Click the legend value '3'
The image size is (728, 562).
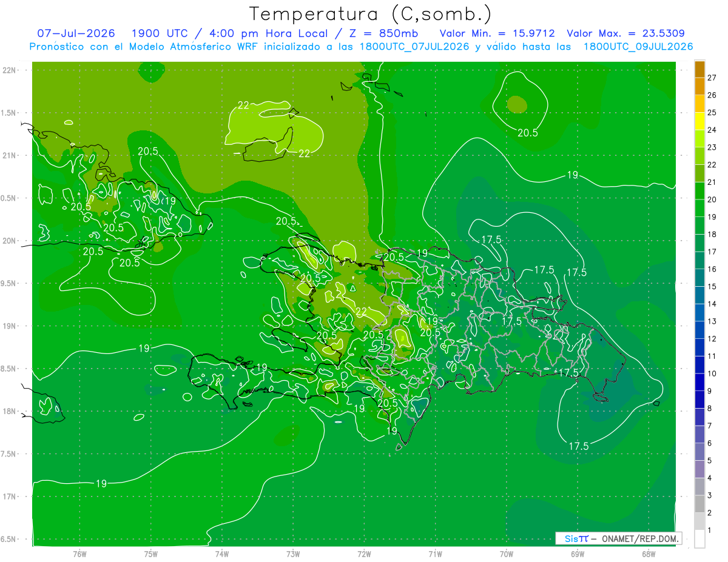[x=710, y=495]
